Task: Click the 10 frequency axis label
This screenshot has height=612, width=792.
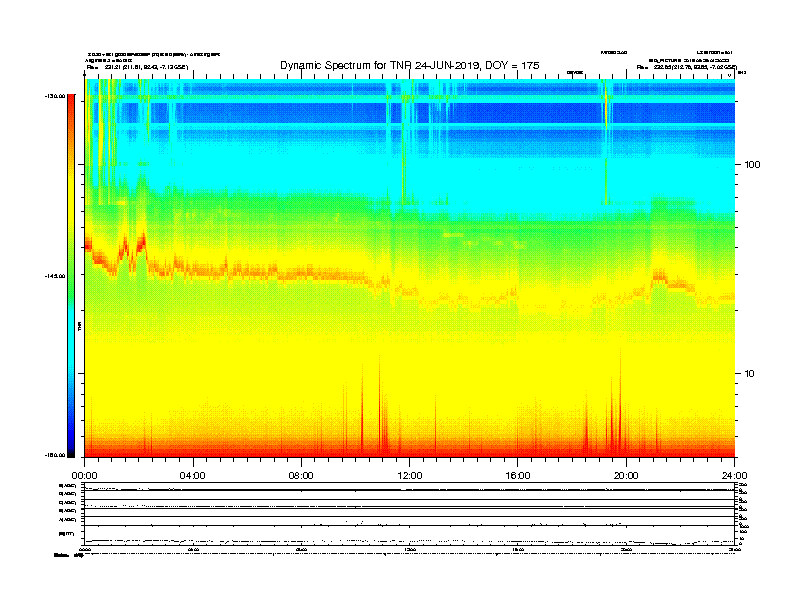Action: (750, 374)
